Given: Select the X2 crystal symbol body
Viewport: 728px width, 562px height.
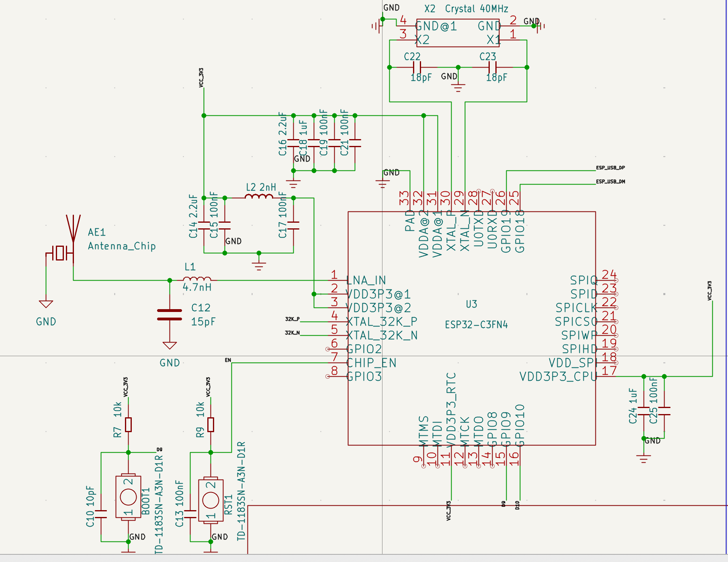Looking at the screenshot, I should coord(458,33).
